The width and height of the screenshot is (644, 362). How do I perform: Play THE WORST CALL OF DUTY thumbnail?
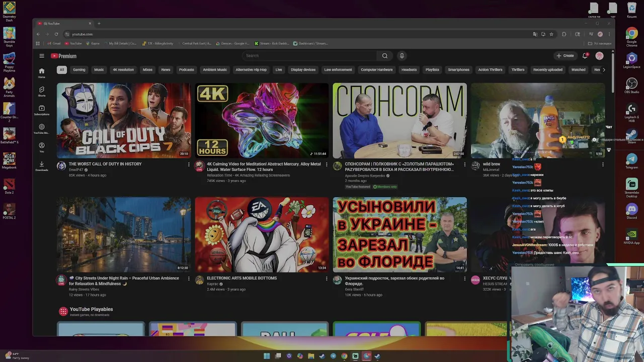pyautogui.click(x=124, y=121)
